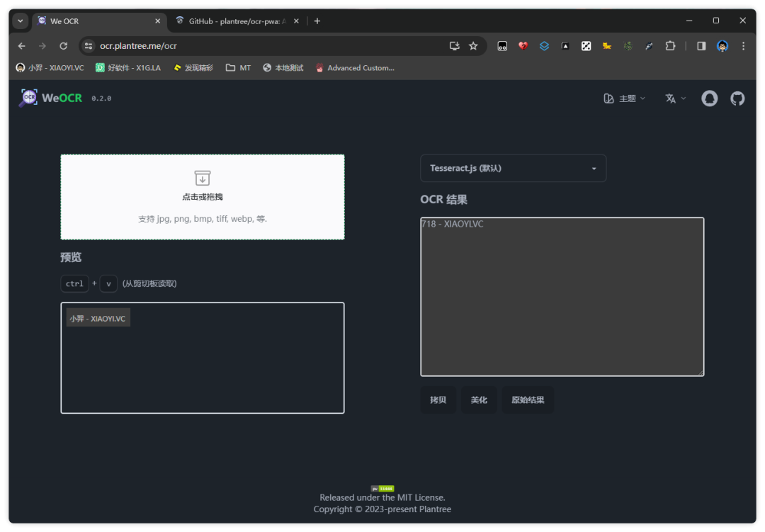Open the Extensions puzzle piece menu
Viewport: 765px width, 532px height.
point(670,46)
